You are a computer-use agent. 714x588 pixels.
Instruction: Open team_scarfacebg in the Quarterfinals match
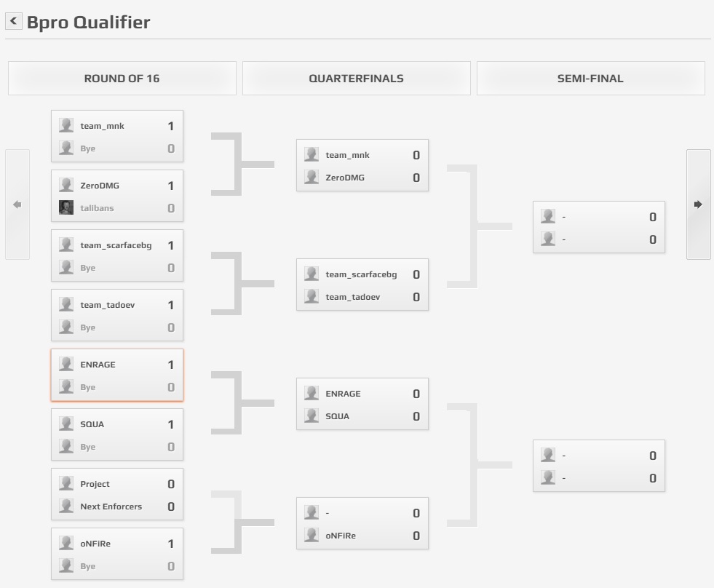361,274
